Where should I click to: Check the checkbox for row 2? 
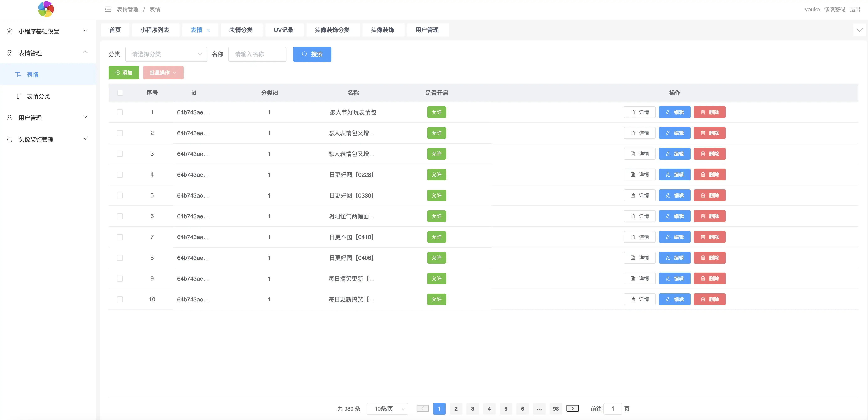(120, 133)
